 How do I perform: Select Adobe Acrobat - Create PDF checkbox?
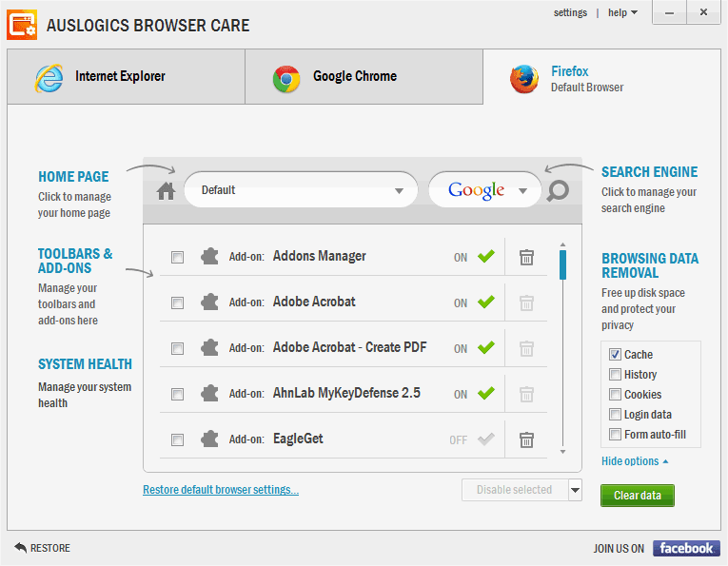(x=177, y=349)
